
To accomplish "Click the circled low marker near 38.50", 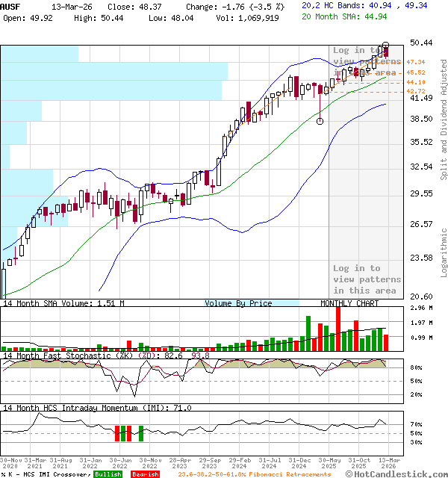I will click(320, 120).
